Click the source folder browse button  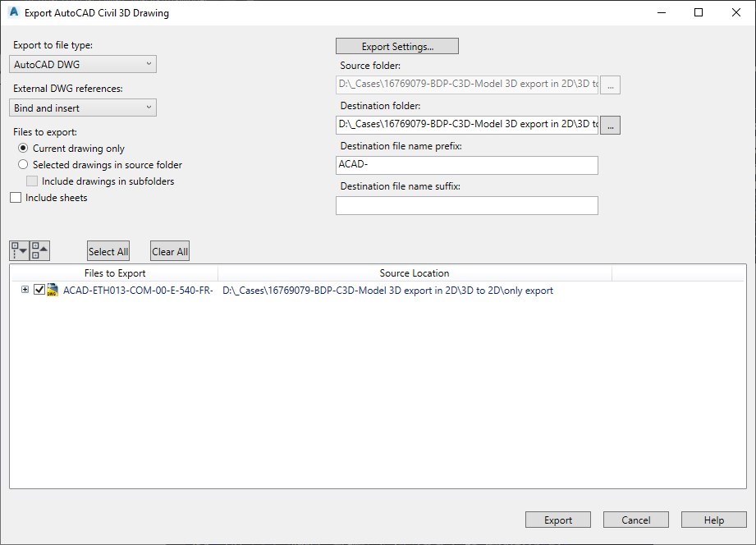tap(610, 85)
